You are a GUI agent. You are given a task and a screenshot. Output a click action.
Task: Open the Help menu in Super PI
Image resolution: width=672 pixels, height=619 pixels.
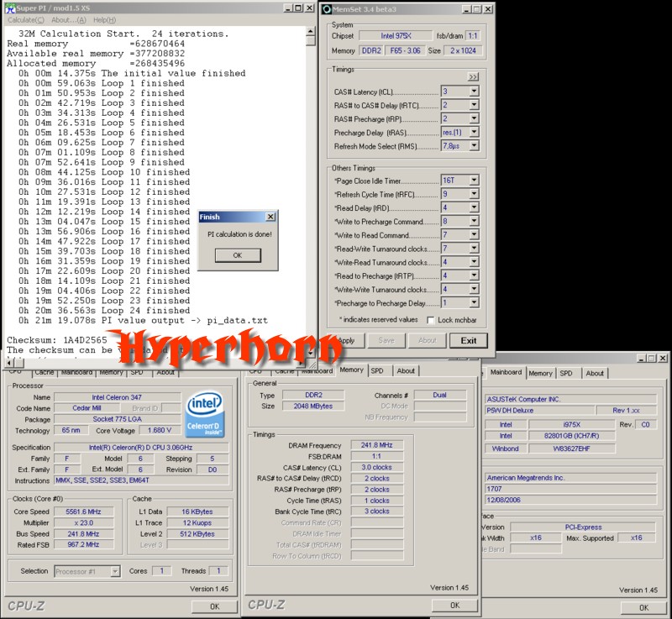click(104, 20)
